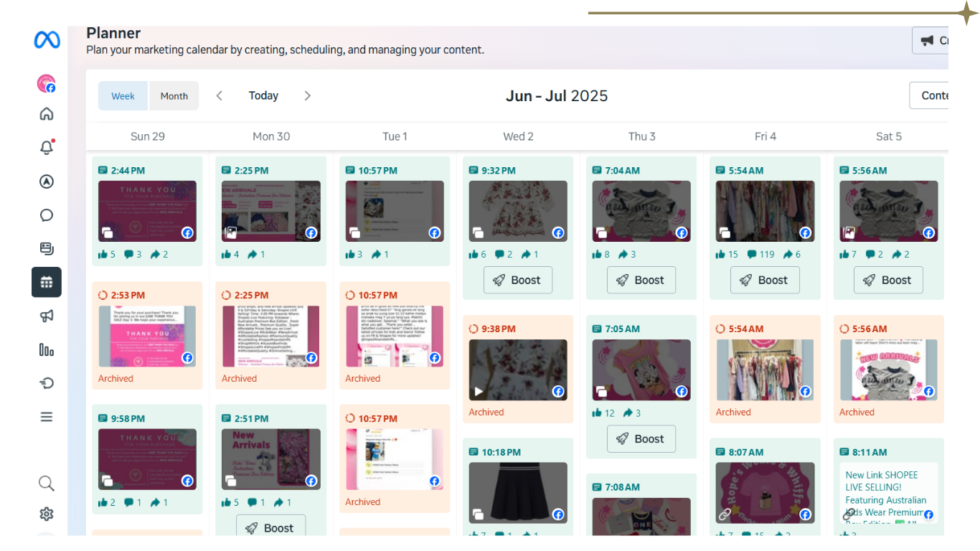Open the Notifications bell icon
This screenshot has height=551, width=980.
coord(47,148)
